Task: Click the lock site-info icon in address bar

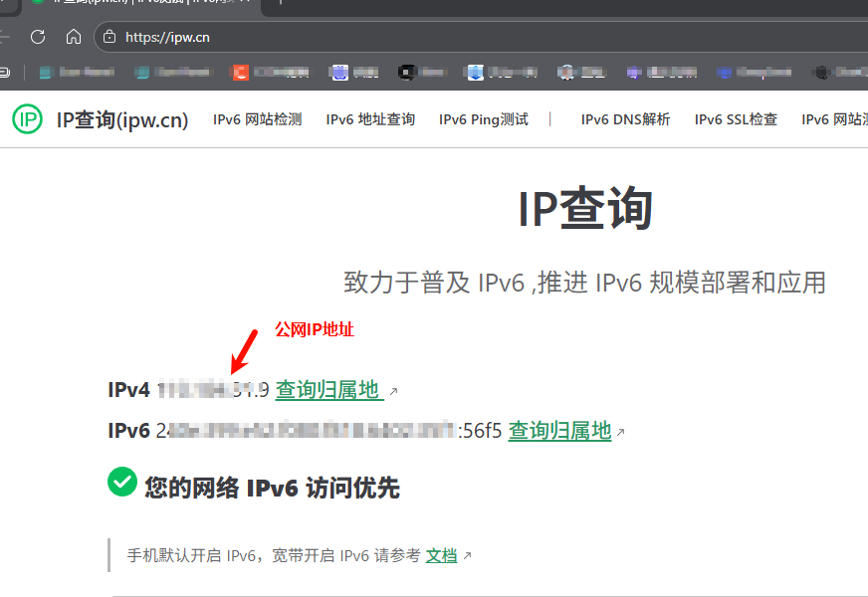Action: click(x=109, y=37)
